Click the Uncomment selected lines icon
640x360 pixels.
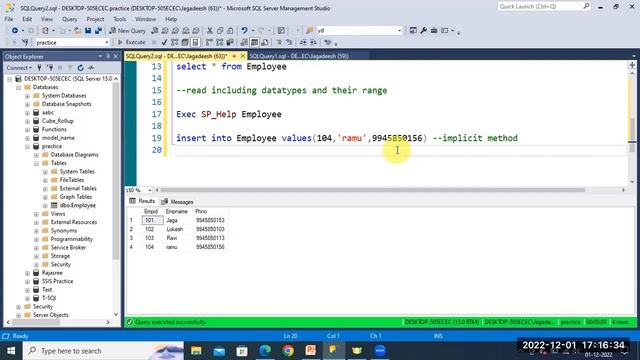click(289, 42)
